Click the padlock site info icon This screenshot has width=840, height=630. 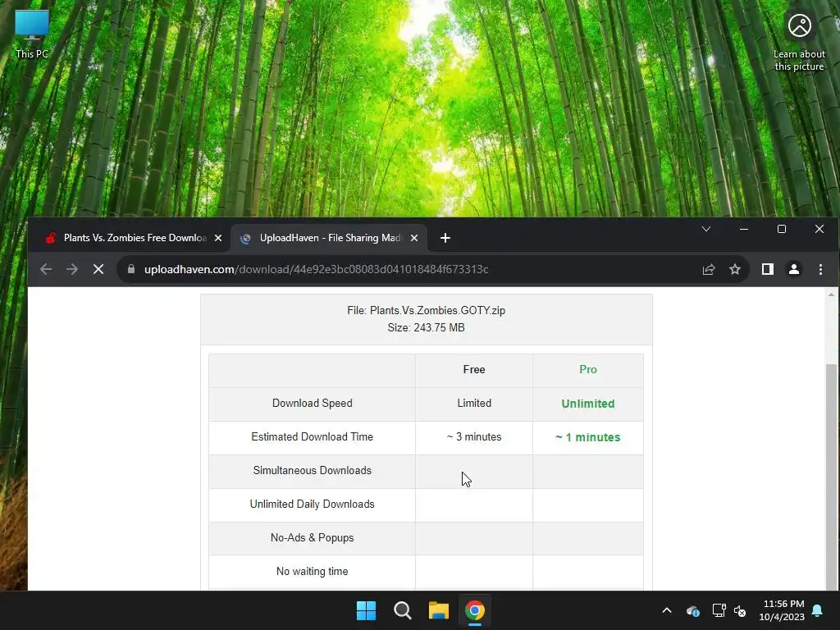tap(131, 269)
